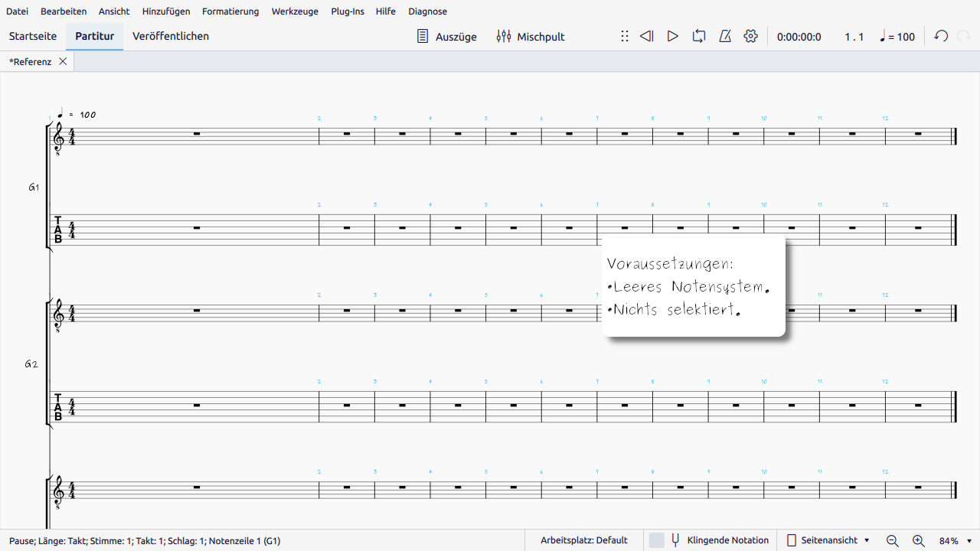Select the first measure rest of G1 staff
Image resolution: width=980 pixels, height=551 pixels.
tap(197, 134)
